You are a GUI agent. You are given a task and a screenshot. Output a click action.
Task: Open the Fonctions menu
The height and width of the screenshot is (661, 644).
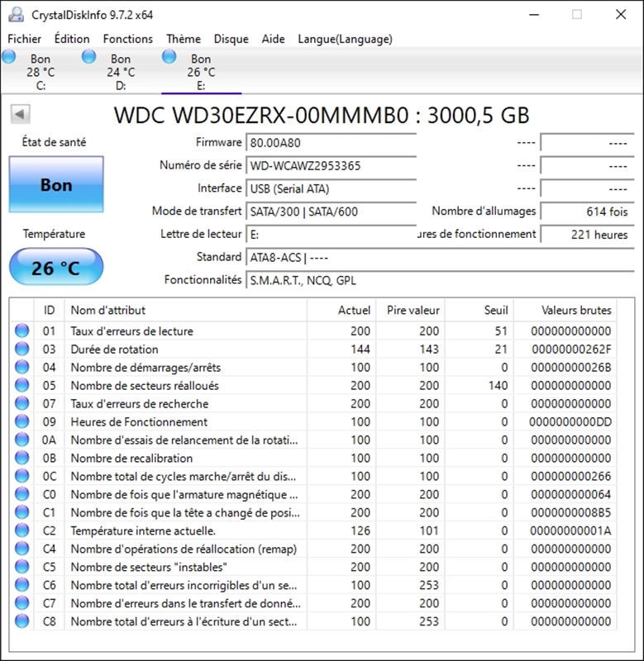pyautogui.click(x=127, y=39)
